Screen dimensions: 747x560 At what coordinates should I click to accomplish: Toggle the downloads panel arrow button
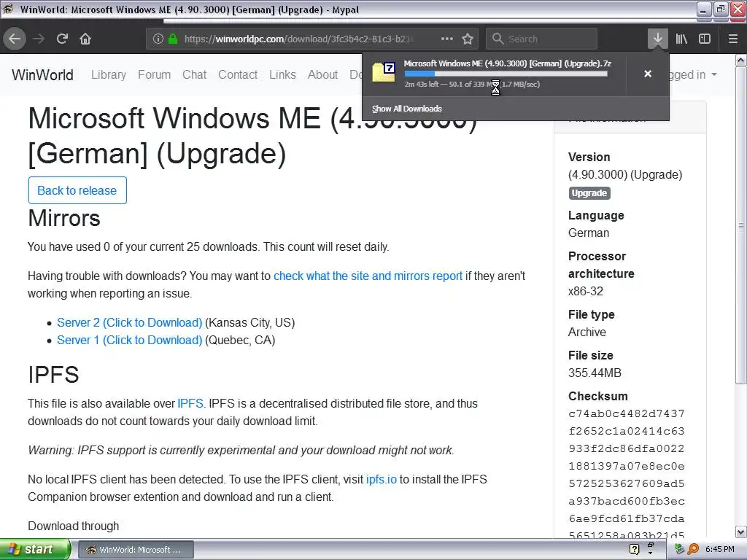coord(657,39)
